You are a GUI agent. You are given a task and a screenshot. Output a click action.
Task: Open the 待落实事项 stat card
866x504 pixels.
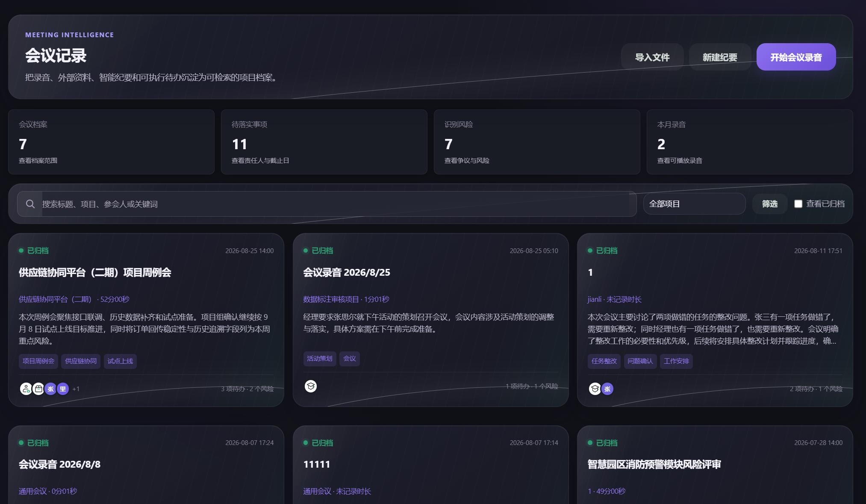(x=324, y=142)
